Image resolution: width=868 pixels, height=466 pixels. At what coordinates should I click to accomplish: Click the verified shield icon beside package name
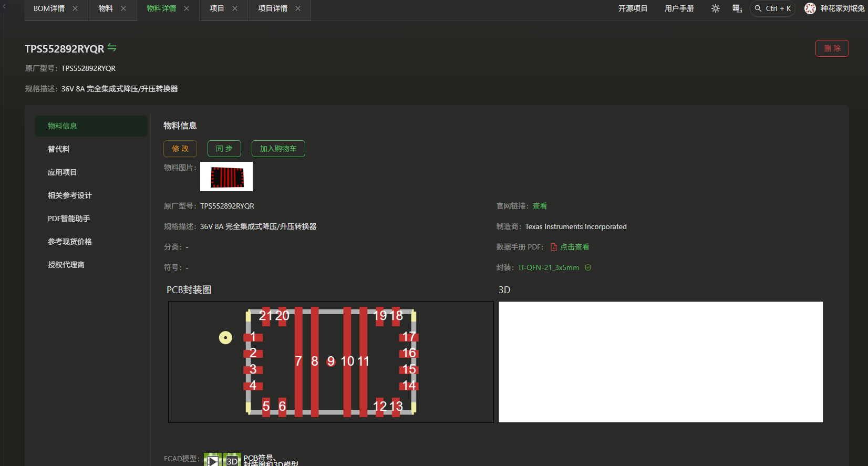pos(588,267)
